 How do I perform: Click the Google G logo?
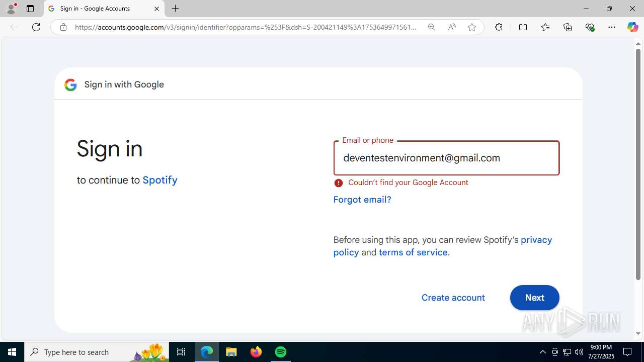tap(70, 84)
